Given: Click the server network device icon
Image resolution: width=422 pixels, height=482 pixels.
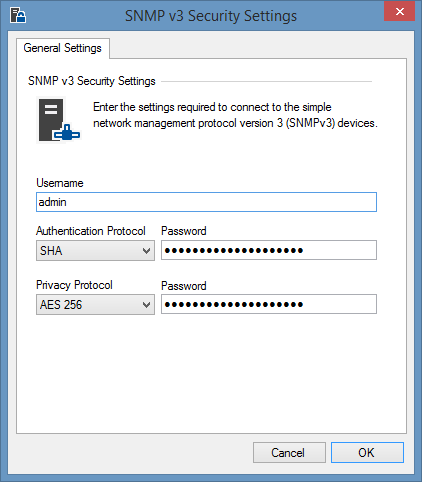Looking at the screenshot, I should pyautogui.click(x=59, y=120).
